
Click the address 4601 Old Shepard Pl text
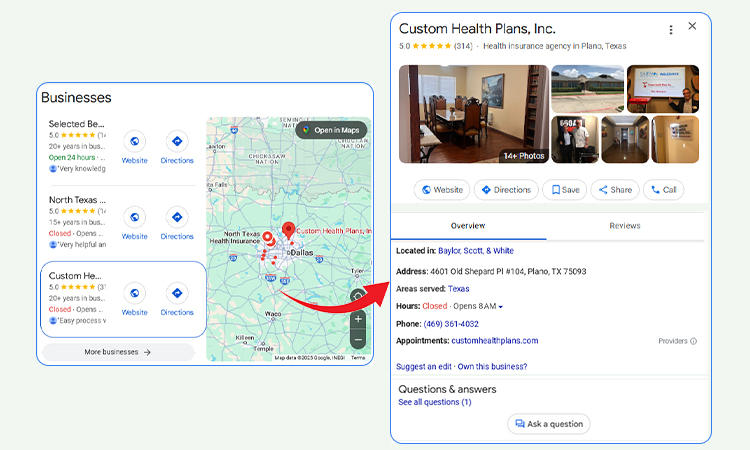point(508,271)
